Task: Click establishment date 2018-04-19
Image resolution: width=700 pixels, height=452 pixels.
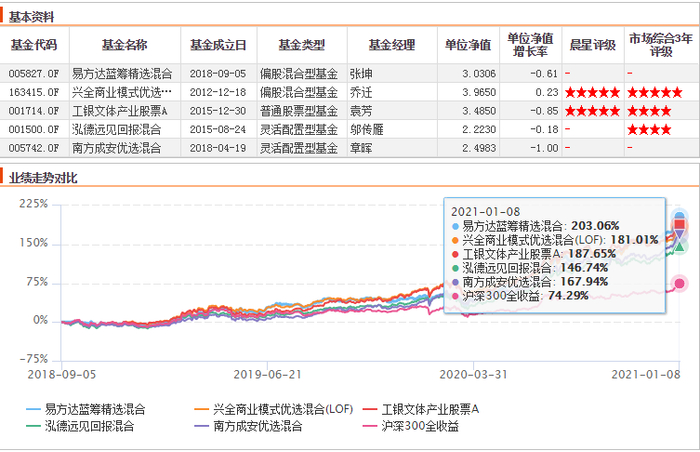Action: [218, 148]
